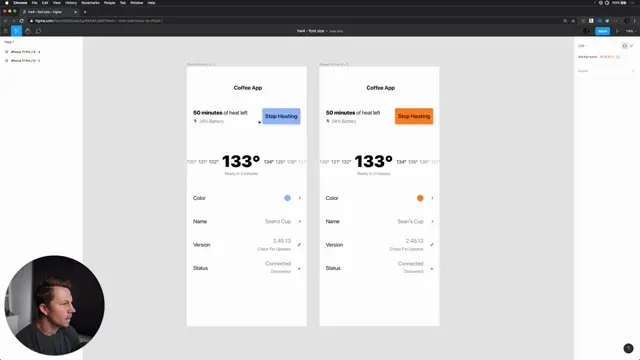Click the blue Stop Heating button
The image size is (640, 360).
[281, 116]
